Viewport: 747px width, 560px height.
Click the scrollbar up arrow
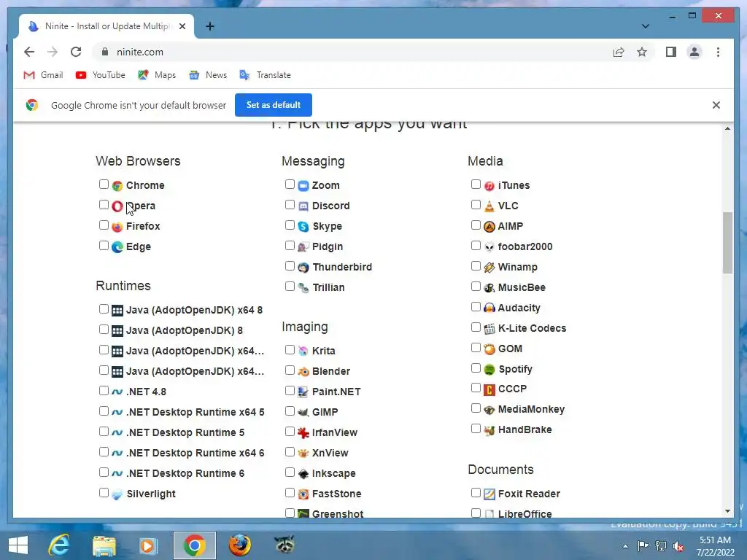[x=727, y=128]
